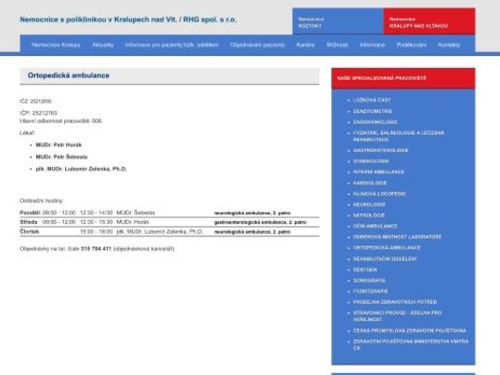This screenshot has width=500, height=375.
Task: Open the Objednávání pacientů menu item
Action: point(257,45)
